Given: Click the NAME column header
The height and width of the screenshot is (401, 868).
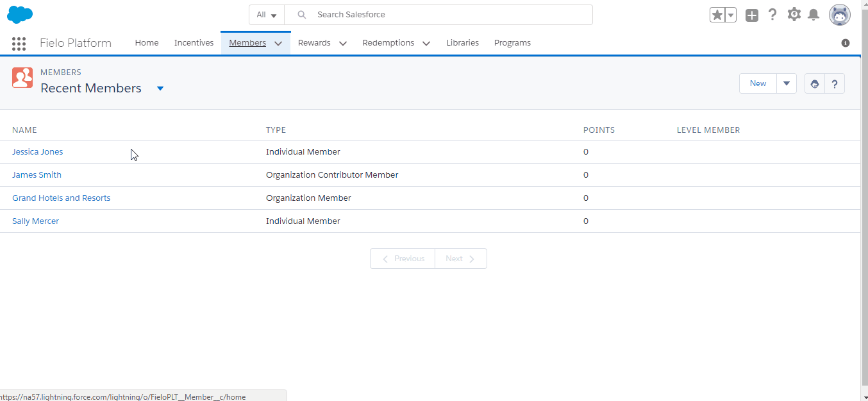Looking at the screenshot, I should click(x=24, y=130).
